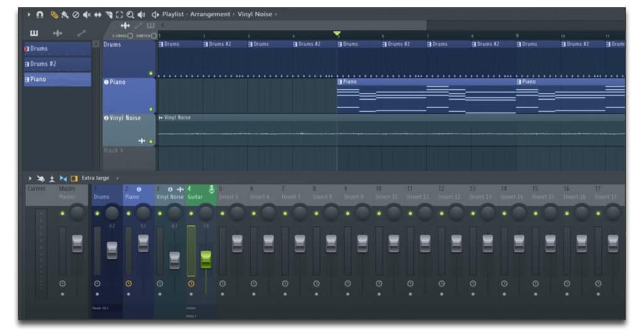The width and height of the screenshot is (644, 331).
Task: Choose the Select marquee tool in Playlist
Action: pos(119,15)
